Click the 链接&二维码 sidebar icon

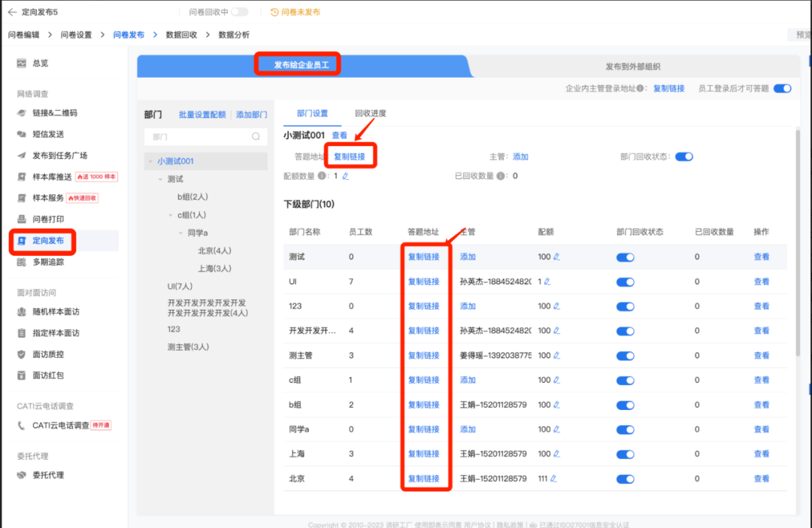click(x=21, y=113)
